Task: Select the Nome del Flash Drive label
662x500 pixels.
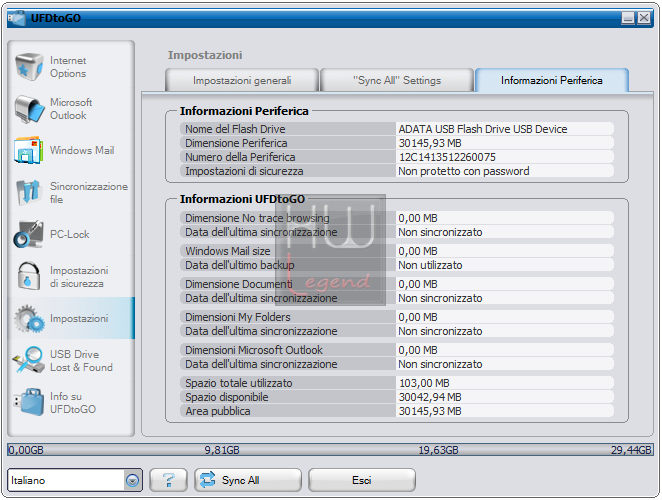Action: click(x=235, y=129)
